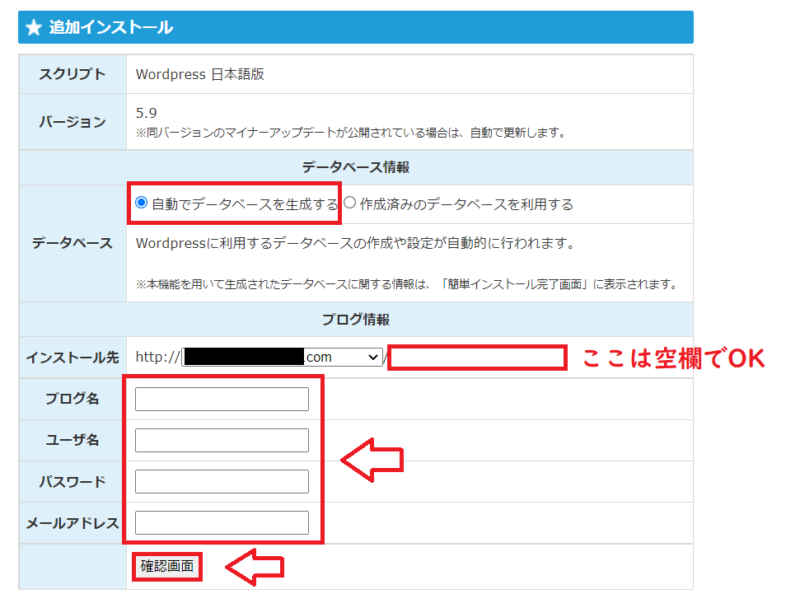Click the ブログ名 input field
This screenshot has width=800, height=594.
point(220,398)
